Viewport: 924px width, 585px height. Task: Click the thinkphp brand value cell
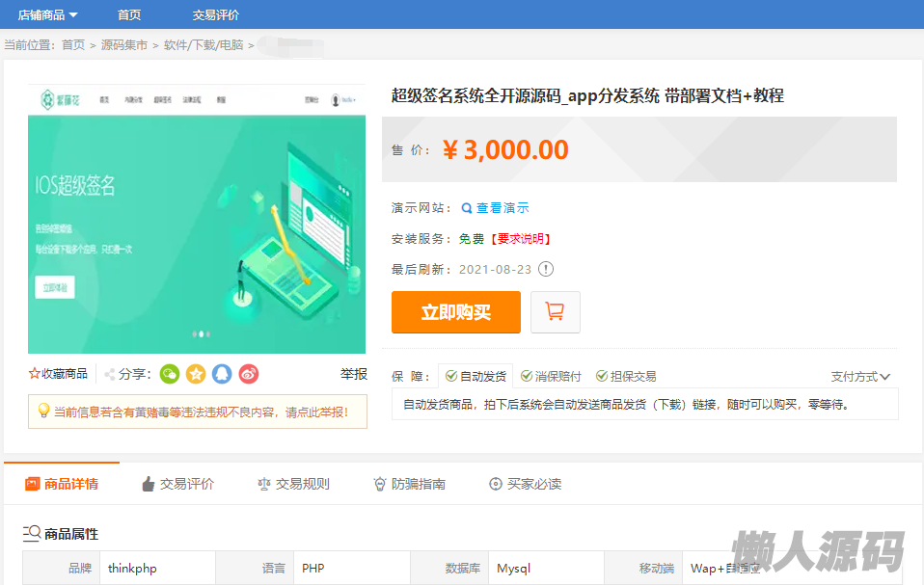pos(158,568)
